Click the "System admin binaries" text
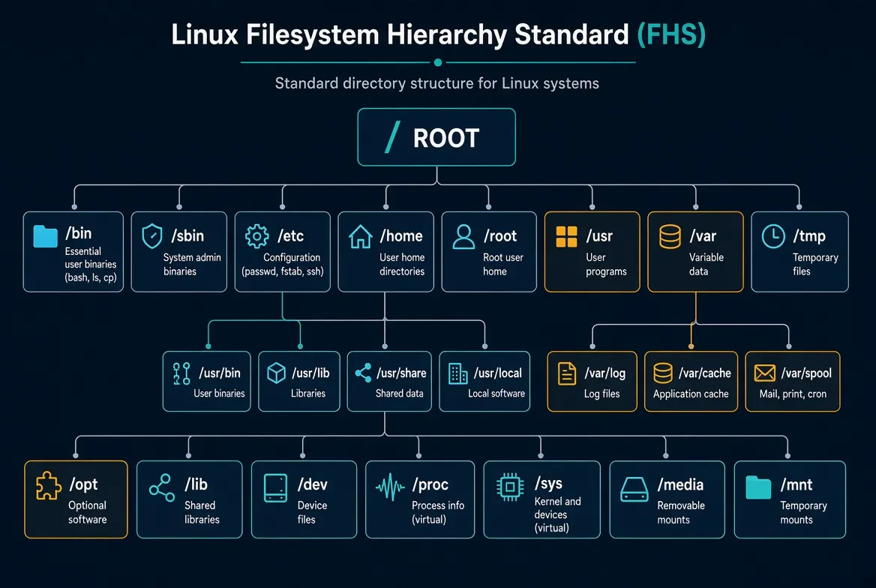The image size is (876, 588). point(192,265)
